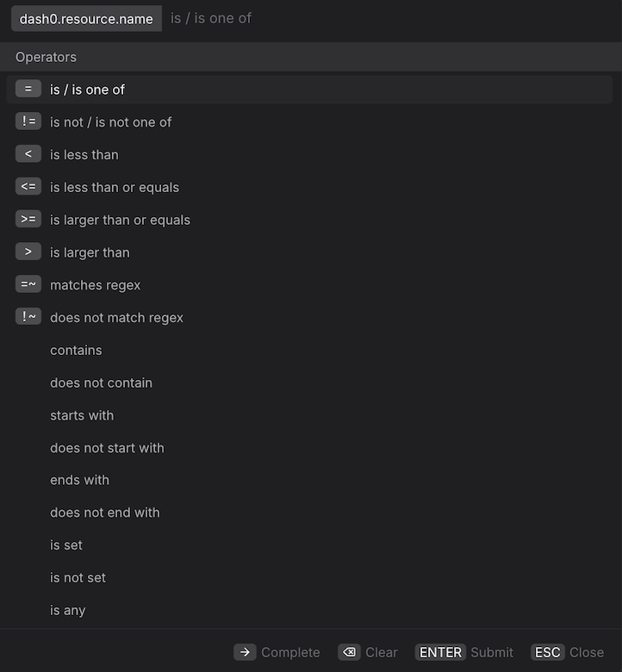Choose the "is not set" operator
Viewport: 622px width, 672px height.
click(x=78, y=578)
